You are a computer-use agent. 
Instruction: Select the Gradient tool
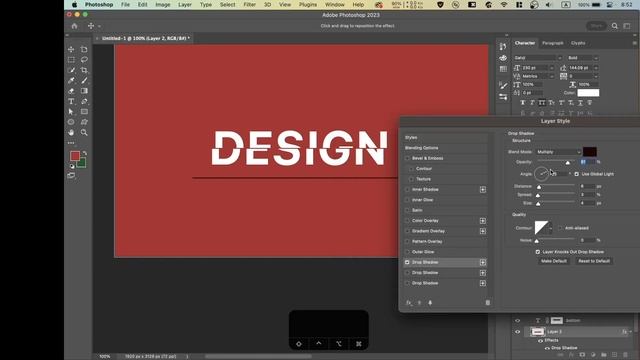84,91
